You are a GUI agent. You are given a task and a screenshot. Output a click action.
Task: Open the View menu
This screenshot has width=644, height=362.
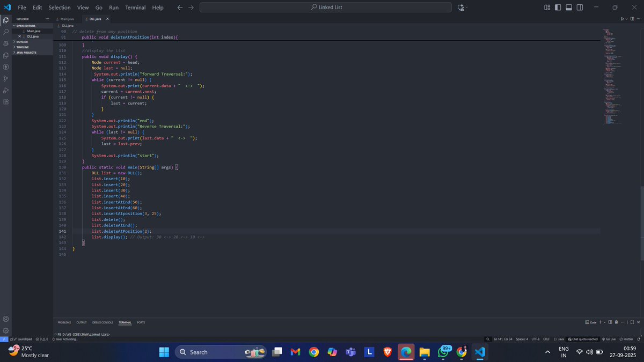[x=83, y=8]
